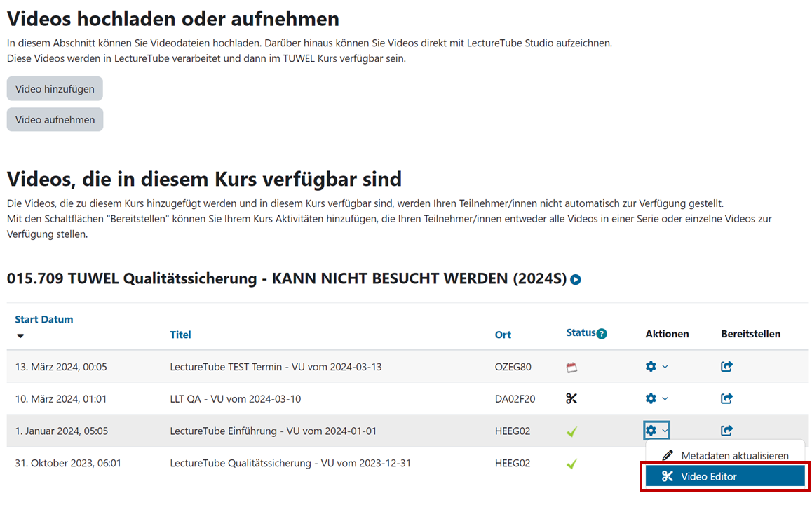Open the Status help question mark icon
Screen dimensions: 812x505
point(602,334)
